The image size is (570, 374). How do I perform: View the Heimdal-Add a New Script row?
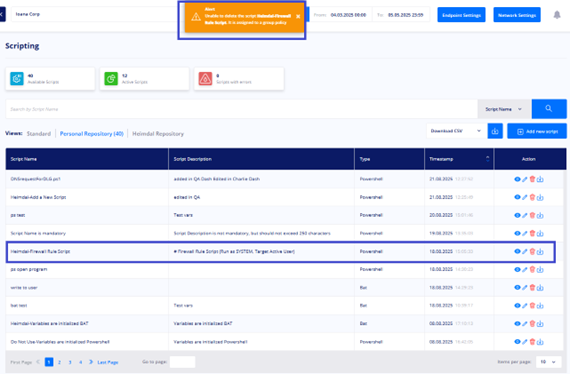517,197
